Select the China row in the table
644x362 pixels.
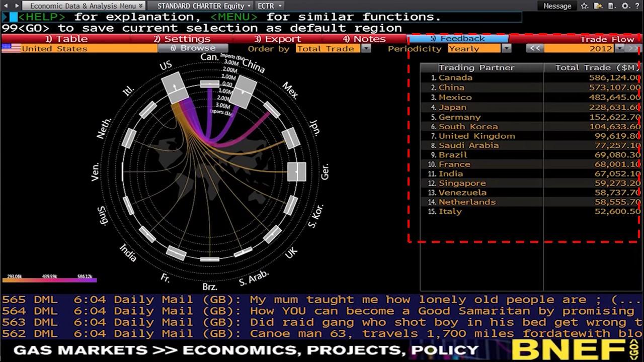coord(531,87)
